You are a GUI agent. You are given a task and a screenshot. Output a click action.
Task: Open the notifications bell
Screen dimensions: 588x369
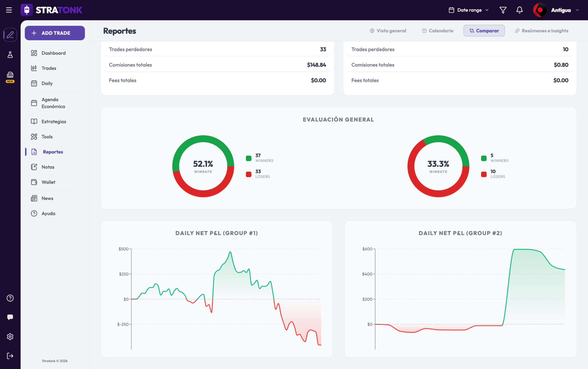coord(519,10)
